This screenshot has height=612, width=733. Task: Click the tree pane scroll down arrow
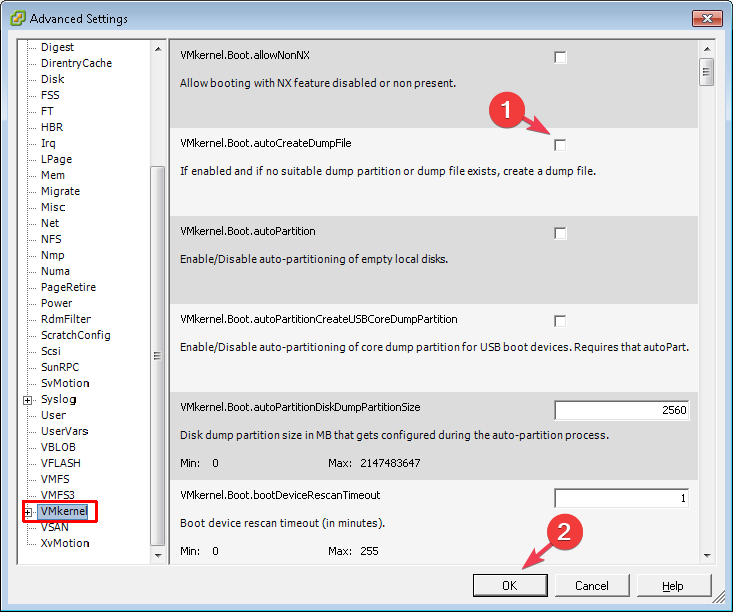[x=158, y=555]
